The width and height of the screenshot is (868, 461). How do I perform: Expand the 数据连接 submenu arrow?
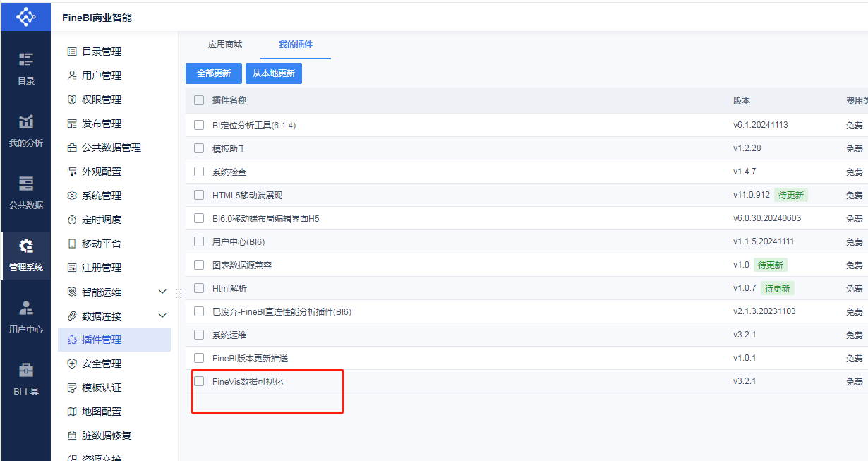(x=162, y=316)
